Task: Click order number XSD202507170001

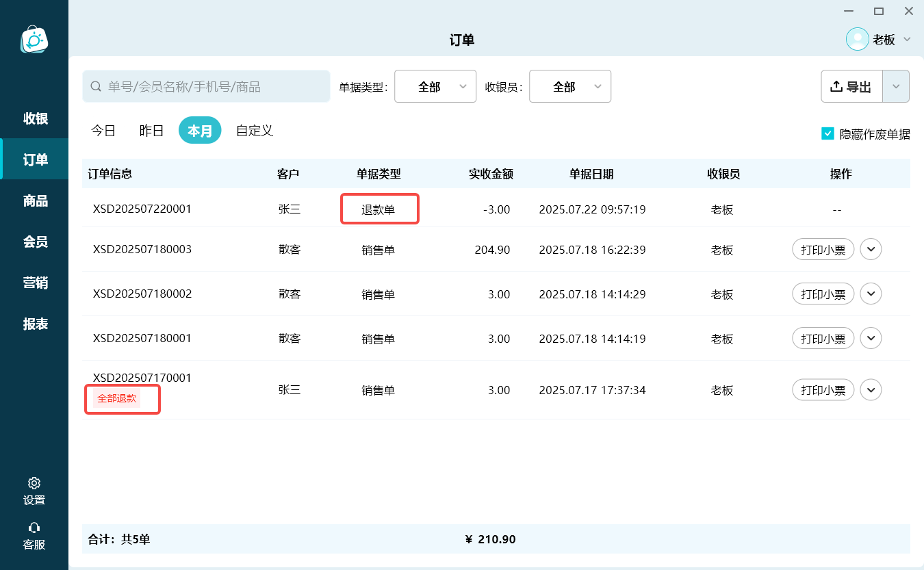Action: tap(142, 378)
